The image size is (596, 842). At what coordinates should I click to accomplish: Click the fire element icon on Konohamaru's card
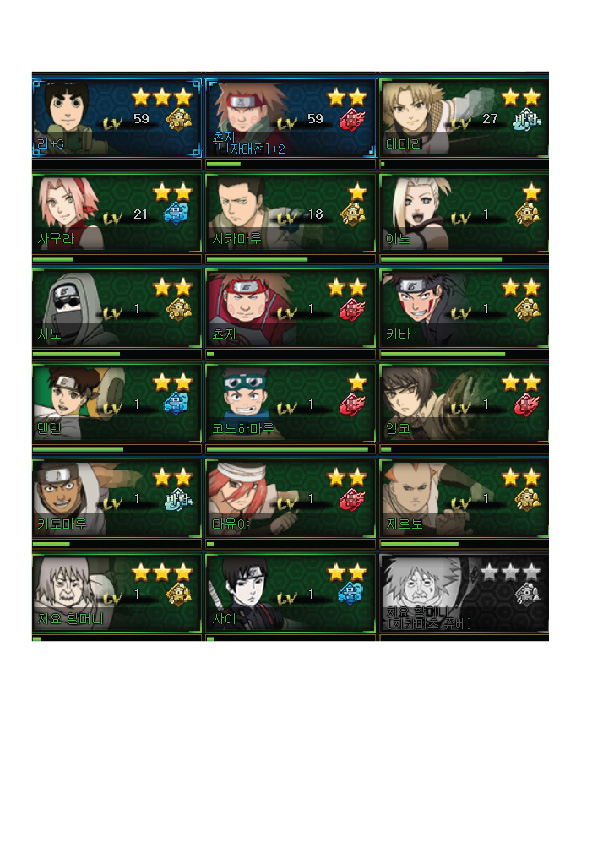[x=353, y=404]
